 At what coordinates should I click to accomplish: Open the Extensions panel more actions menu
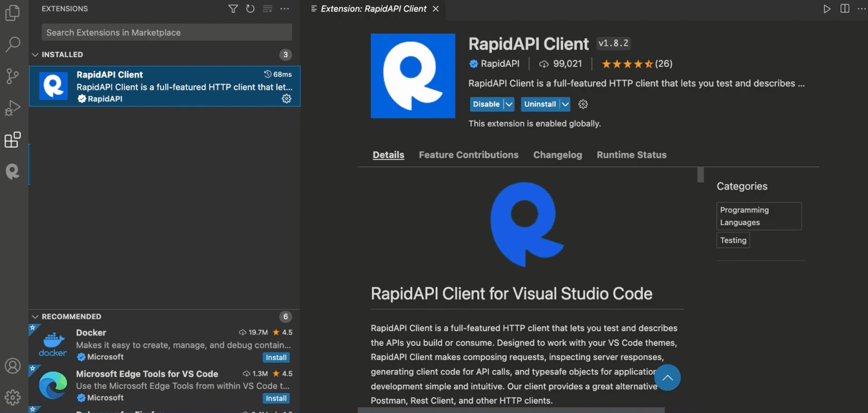point(285,9)
